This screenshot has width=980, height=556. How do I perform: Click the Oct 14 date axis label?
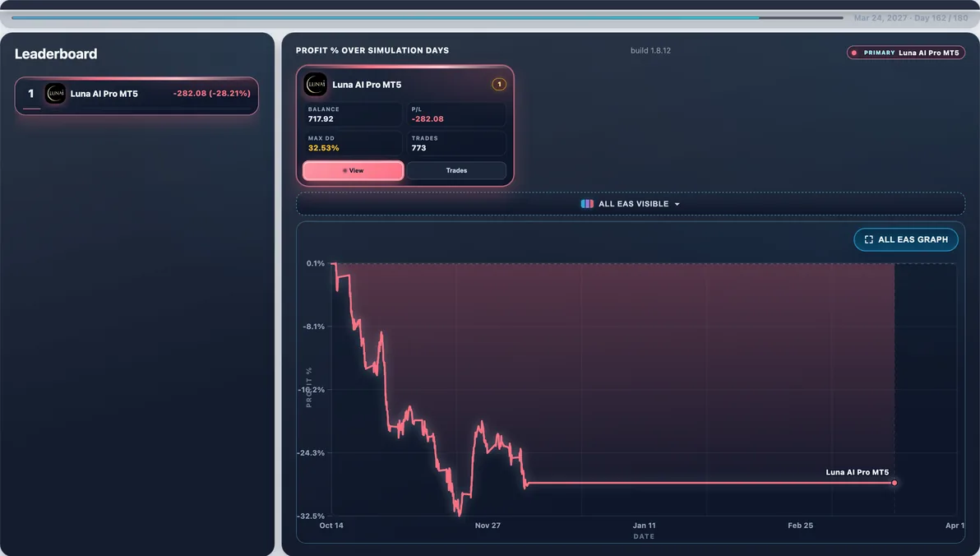click(331, 526)
